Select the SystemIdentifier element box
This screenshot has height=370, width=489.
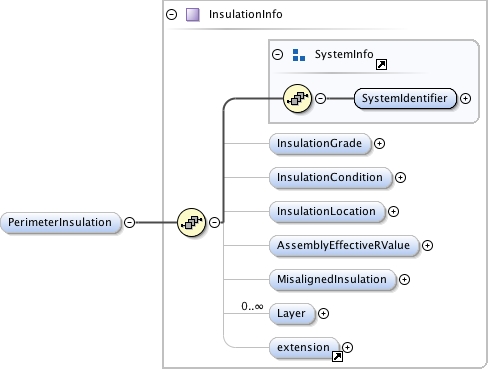point(405,98)
